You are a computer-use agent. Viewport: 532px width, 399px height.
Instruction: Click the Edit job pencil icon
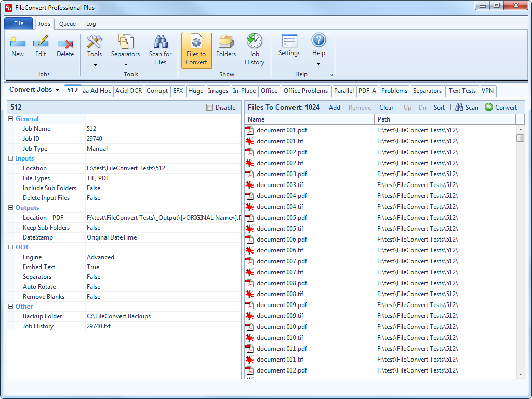coord(41,42)
